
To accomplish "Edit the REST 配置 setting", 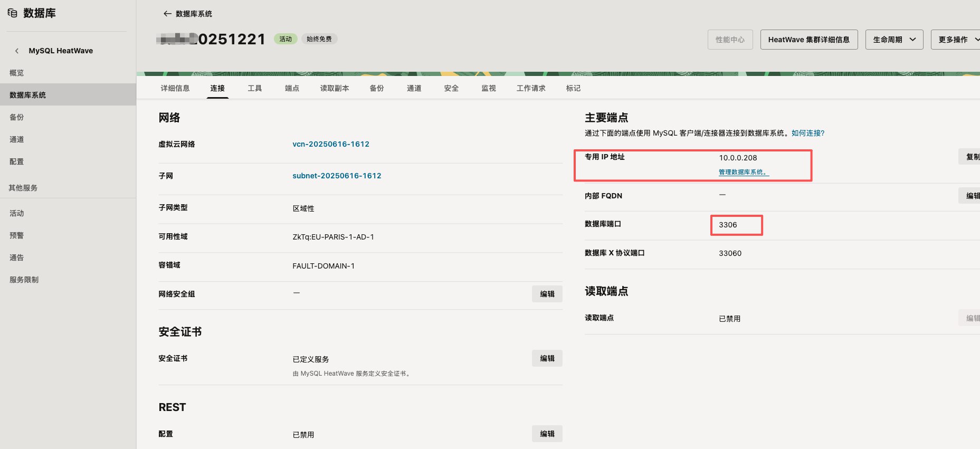I will (x=547, y=434).
